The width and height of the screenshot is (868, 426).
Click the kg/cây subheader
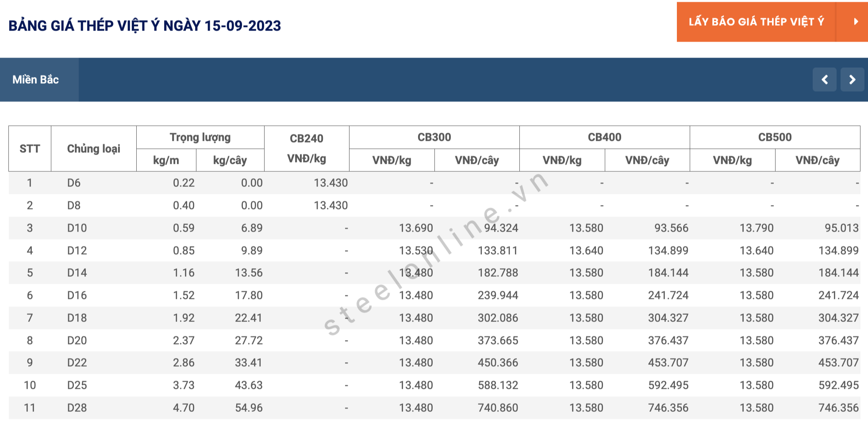coord(230,160)
